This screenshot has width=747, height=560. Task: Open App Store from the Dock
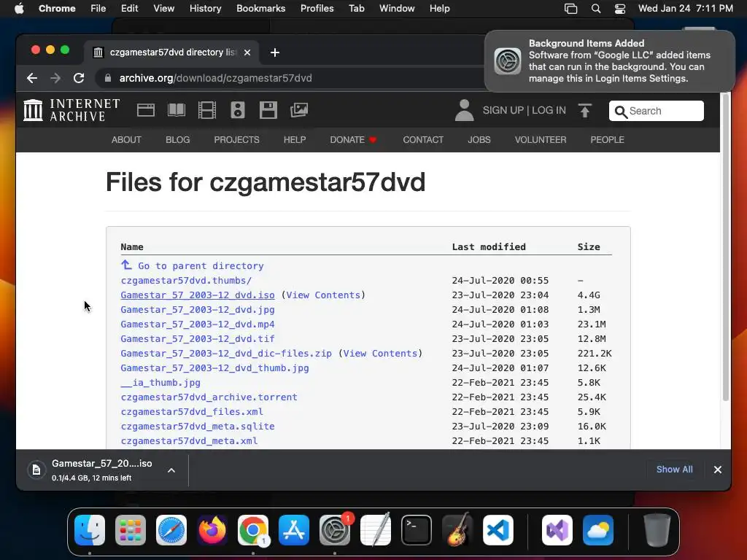pos(294,530)
